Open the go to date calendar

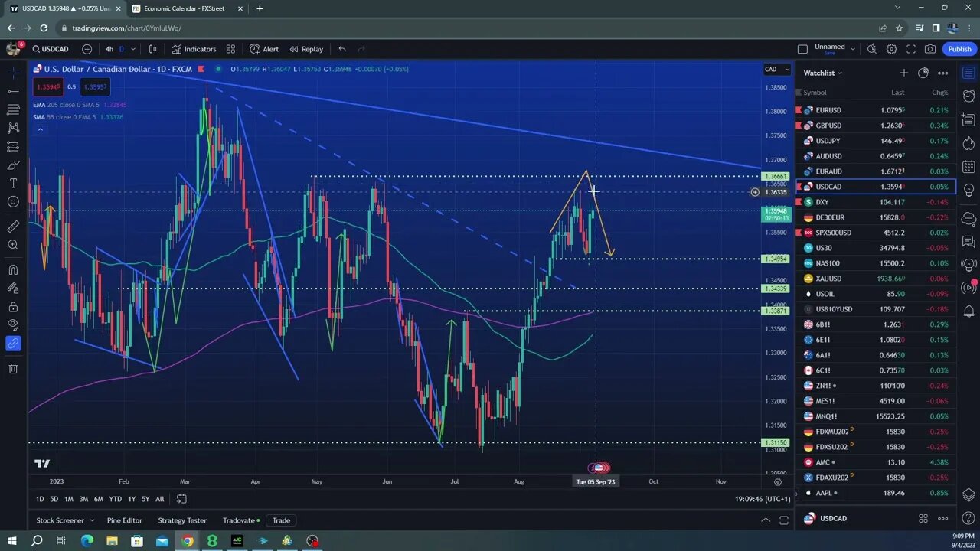coord(181,499)
